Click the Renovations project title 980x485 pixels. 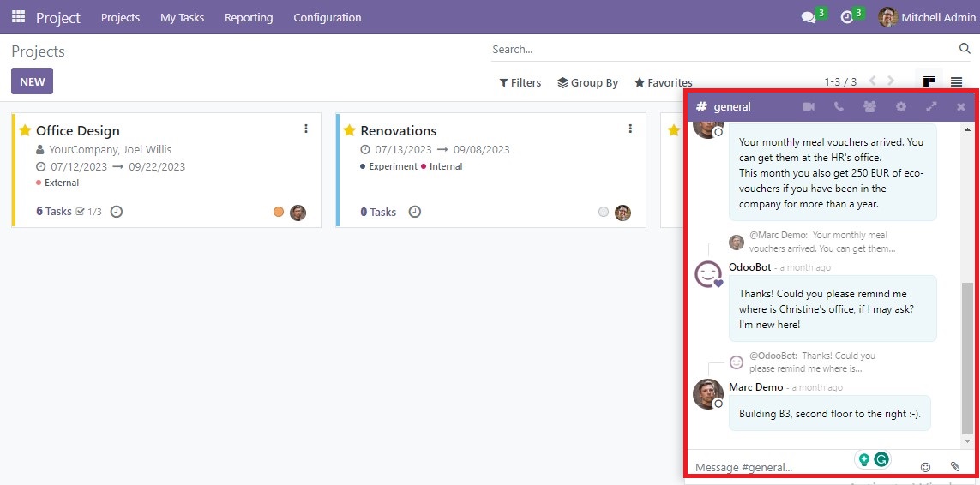coord(398,130)
